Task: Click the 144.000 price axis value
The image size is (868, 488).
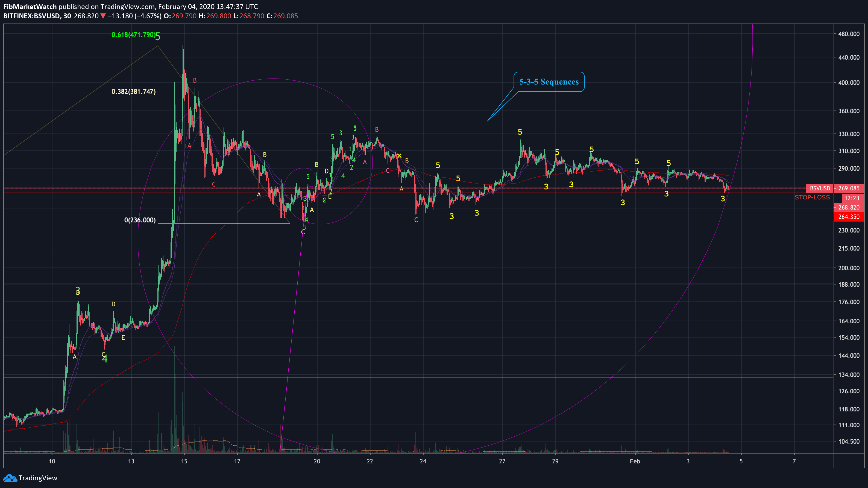Action: (849, 355)
